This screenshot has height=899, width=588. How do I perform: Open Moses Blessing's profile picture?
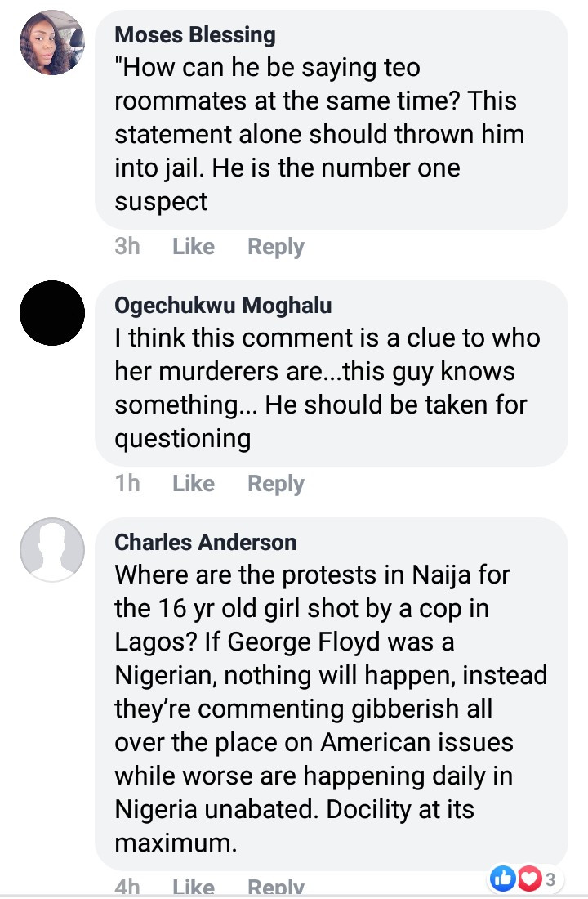pyautogui.click(x=51, y=43)
